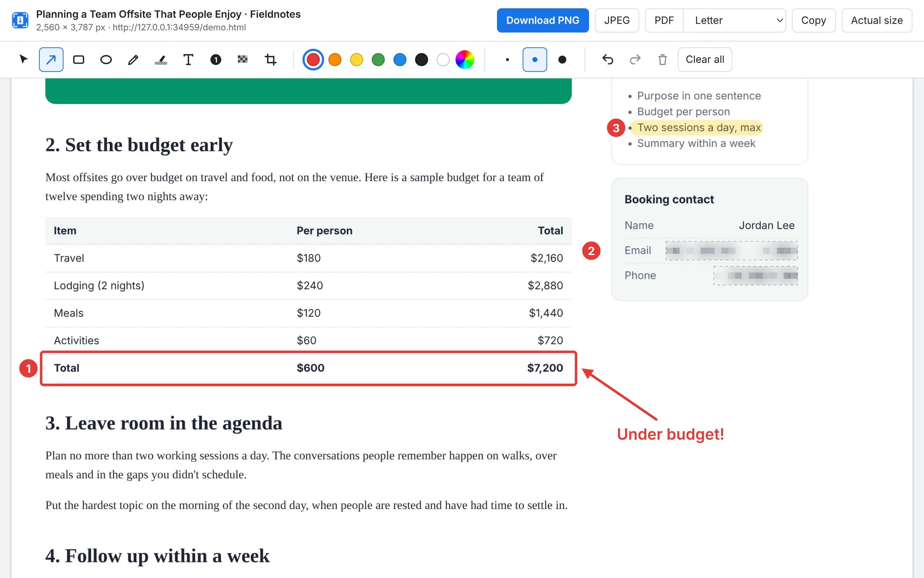Export the capture as JPEG
The height and width of the screenshot is (578, 924).
click(x=616, y=20)
